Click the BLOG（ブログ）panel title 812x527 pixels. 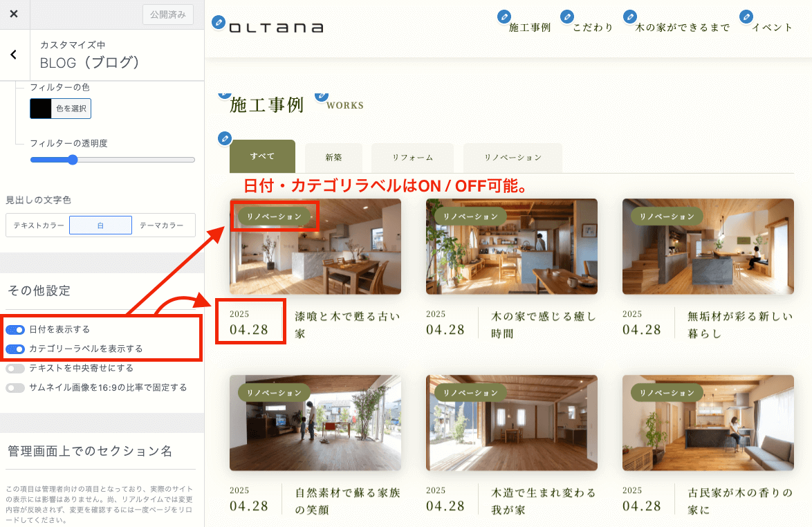[90, 63]
